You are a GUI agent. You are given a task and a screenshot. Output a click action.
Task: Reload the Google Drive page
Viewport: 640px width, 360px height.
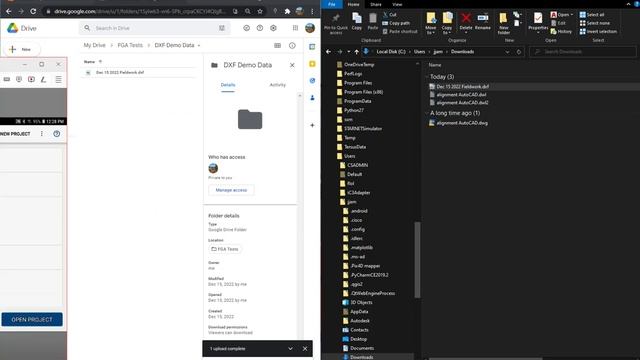pos(33,11)
